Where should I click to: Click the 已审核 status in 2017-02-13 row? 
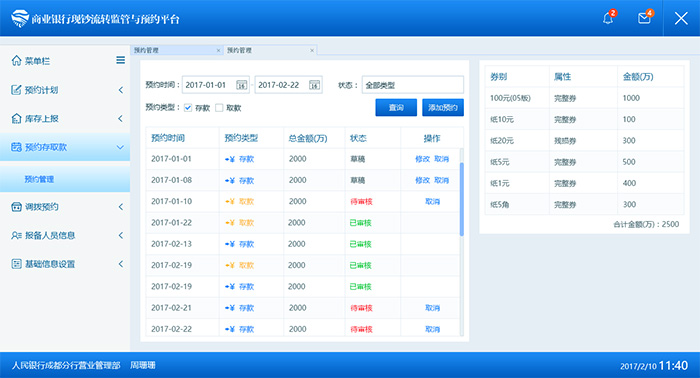point(361,244)
